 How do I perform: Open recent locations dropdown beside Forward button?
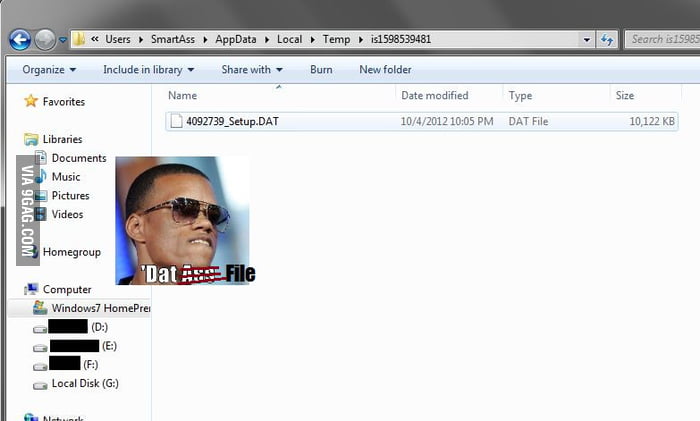[x=63, y=40]
